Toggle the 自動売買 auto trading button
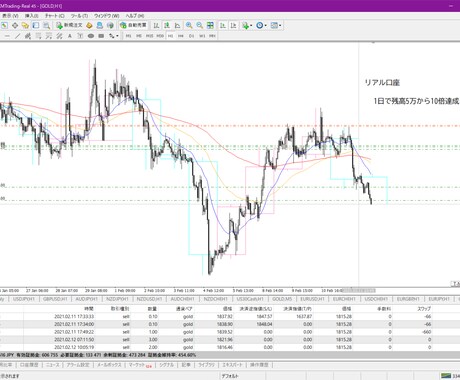This screenshot has width=460, height=380. 134,25
